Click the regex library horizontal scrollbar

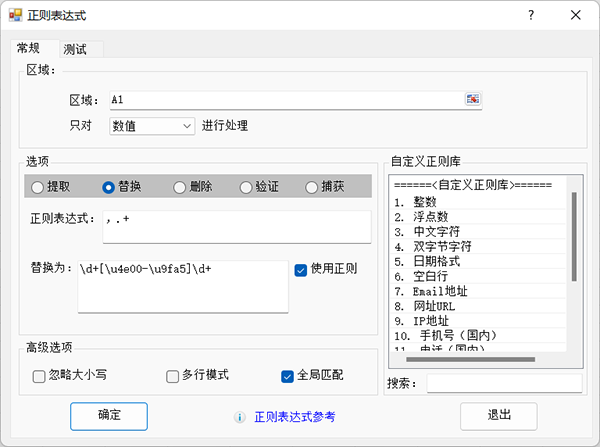tap(471, 359)
